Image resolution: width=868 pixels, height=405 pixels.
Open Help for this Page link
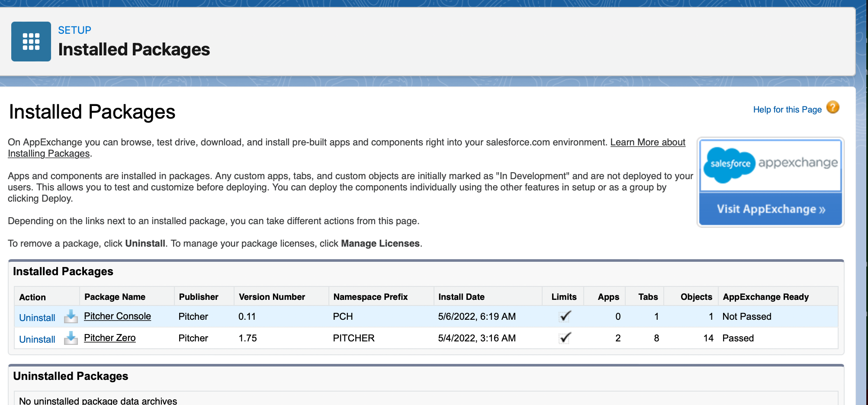pos(787,109)
